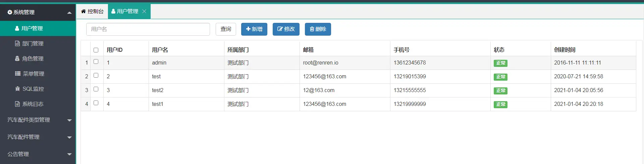Open 系统日志 menu item
This screenshot has width=644, height=164.
[38, 104]
